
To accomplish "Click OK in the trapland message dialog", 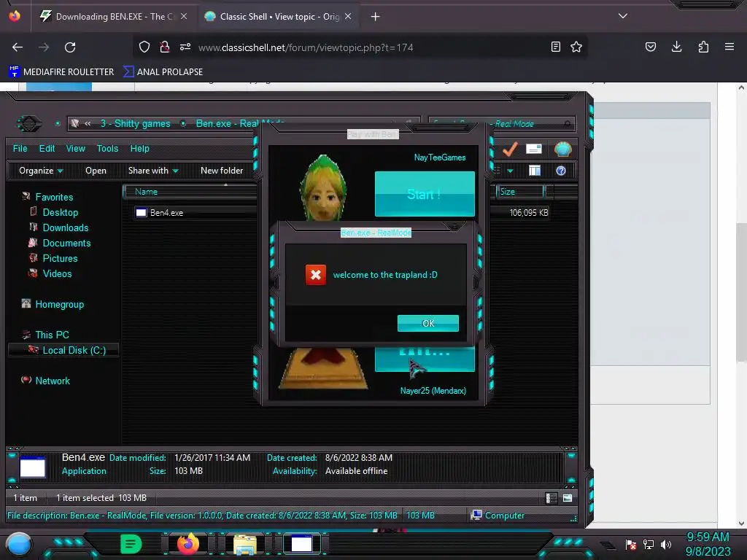I will pos(427,323).
